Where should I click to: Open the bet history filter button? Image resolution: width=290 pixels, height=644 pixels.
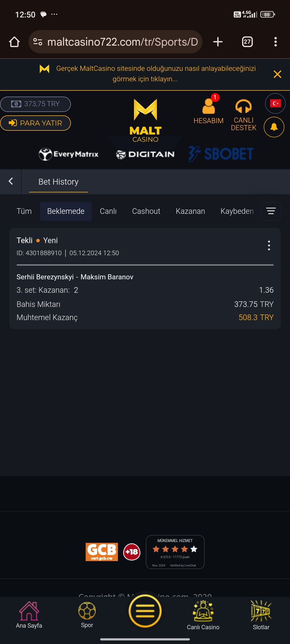pos(271,211)
